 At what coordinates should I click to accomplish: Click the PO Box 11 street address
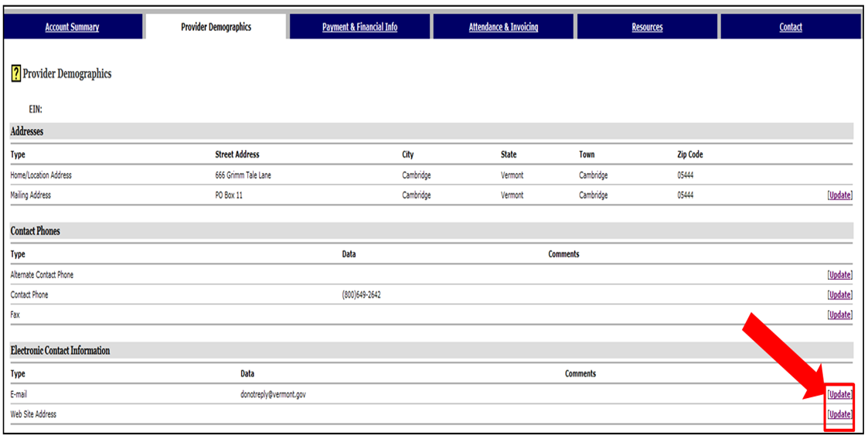pos(229,196)
